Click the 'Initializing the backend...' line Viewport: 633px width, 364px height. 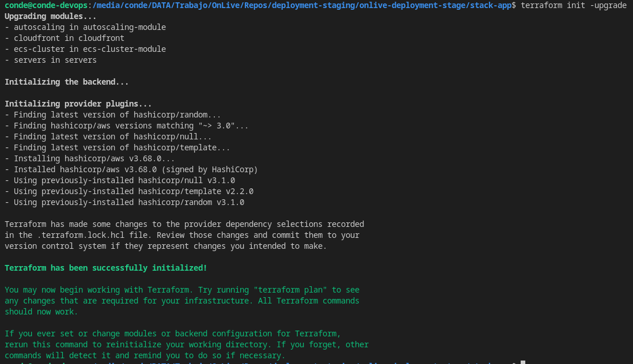tap(67, 82)
